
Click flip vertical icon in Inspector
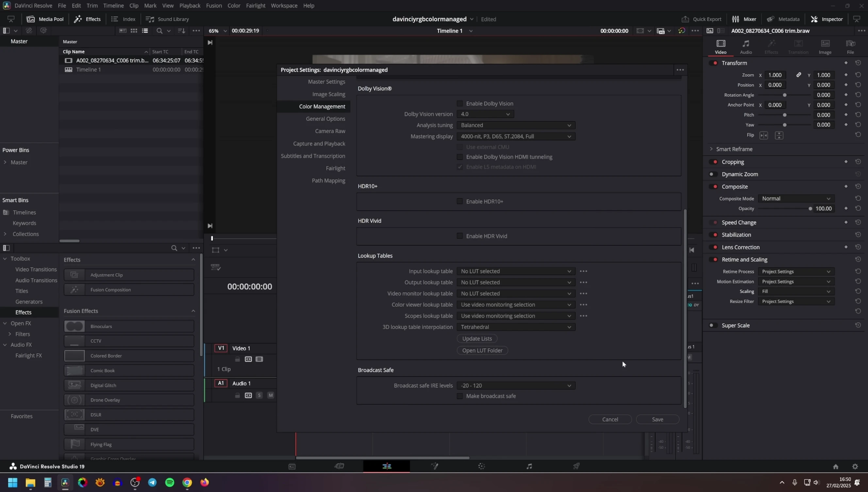pyautogui.click(x=779, y=135)
